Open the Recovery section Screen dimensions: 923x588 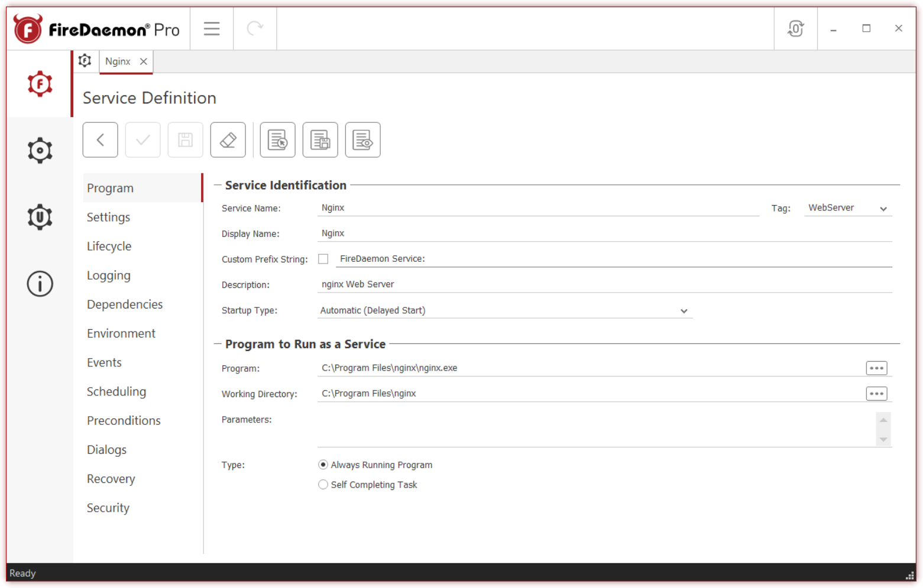[x=142, y=479]
